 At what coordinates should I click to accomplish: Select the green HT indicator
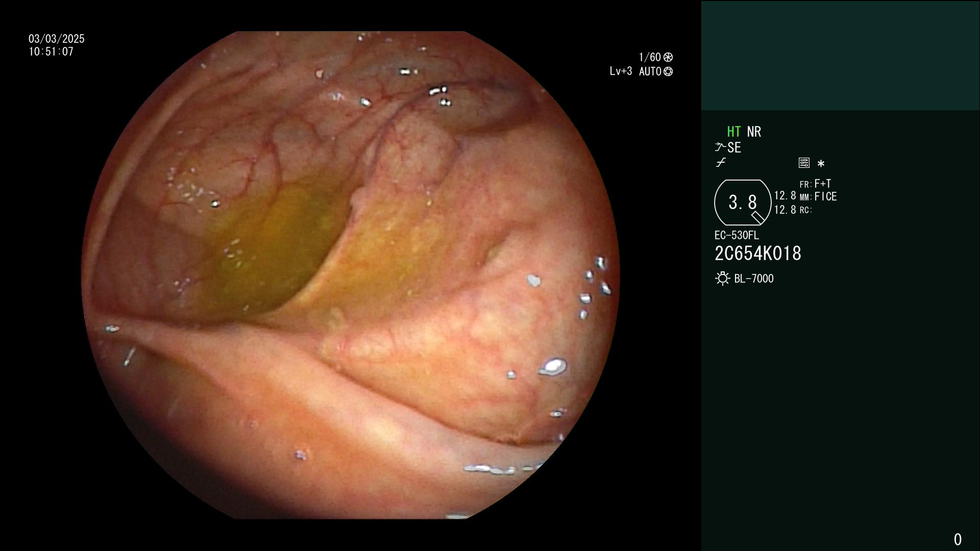pyautogui.click(x=733, y=132)
